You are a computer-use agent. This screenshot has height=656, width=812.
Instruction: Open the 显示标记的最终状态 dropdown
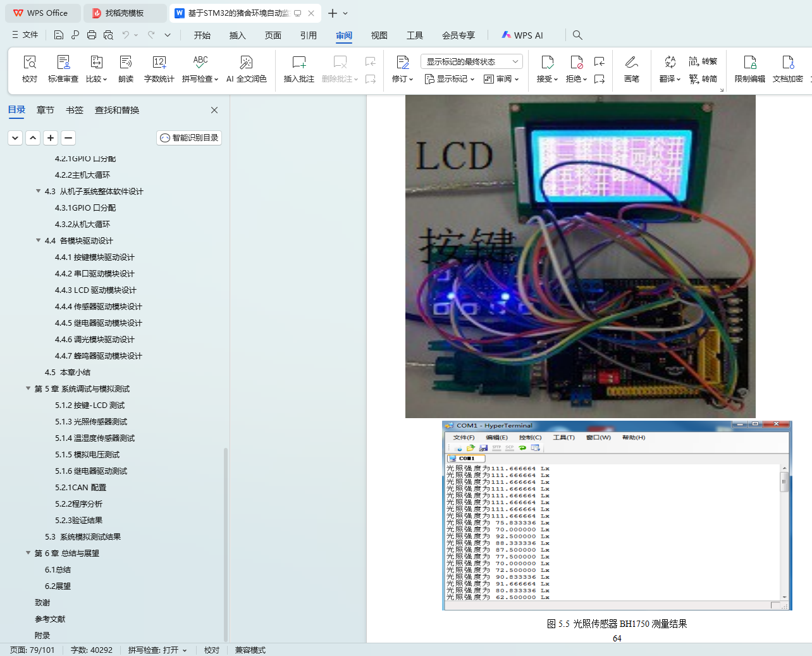point(471,61)
